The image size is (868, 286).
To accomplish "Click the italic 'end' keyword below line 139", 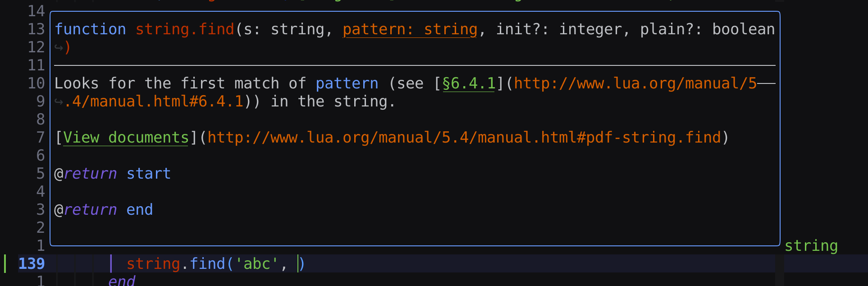I will [122, 281].
